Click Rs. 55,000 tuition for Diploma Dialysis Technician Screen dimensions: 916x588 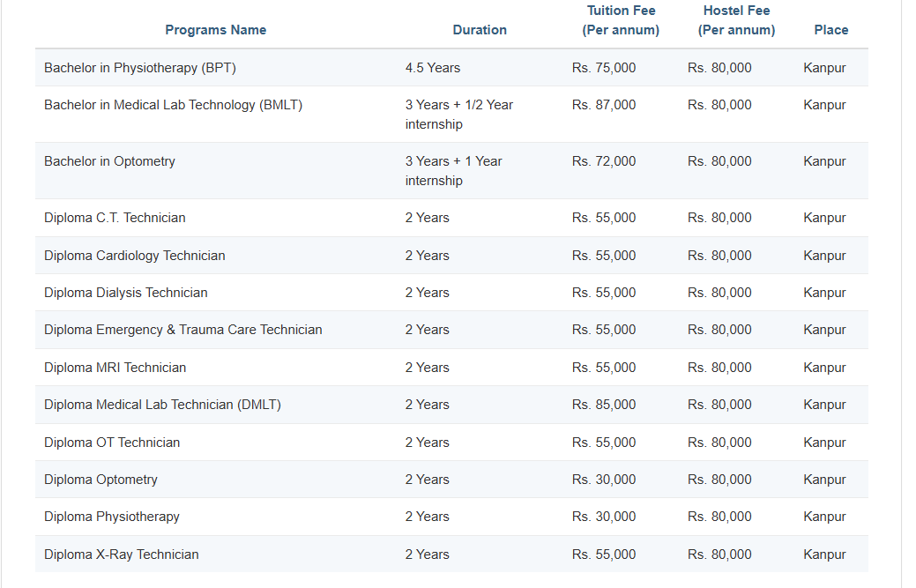[x=604, y=293]
